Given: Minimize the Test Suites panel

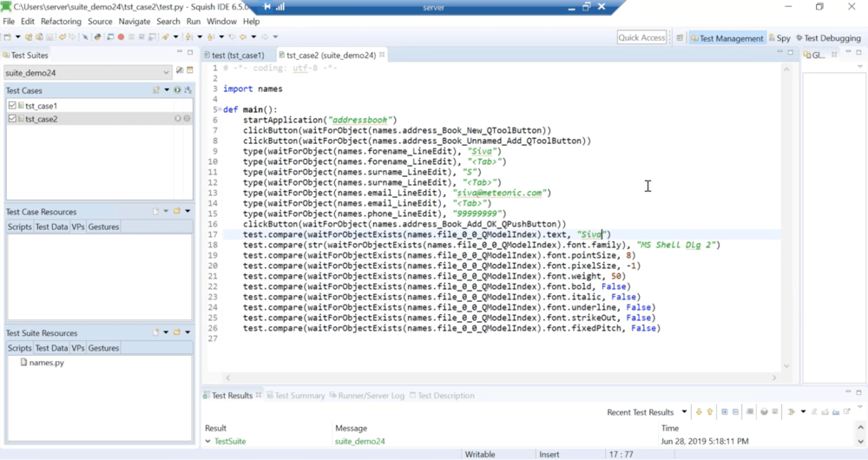Looking at the screenshot, I should (180, 52).
